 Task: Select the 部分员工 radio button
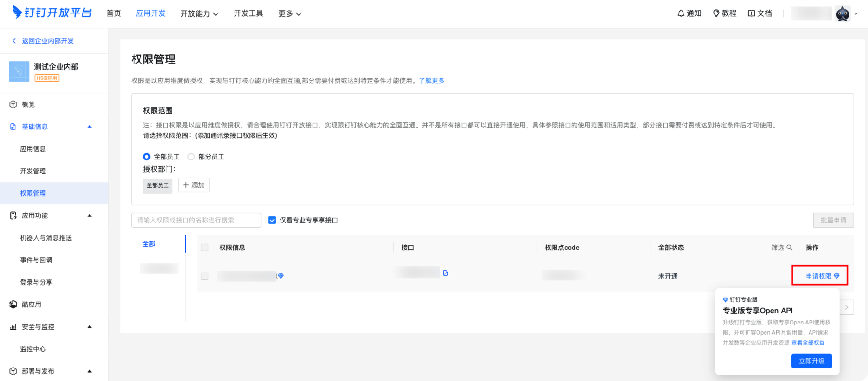(191, 157)
